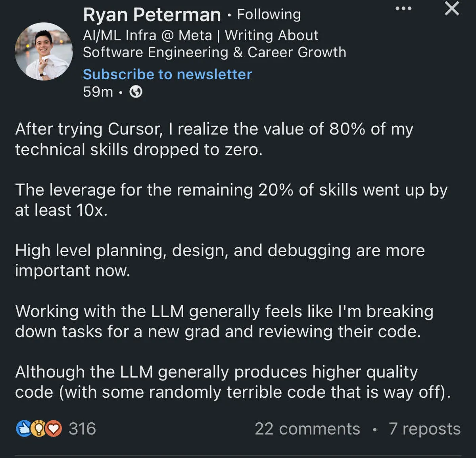The width and height of the screenshot is (476, 458).
Task: View the 316 reactions list
Action: click(x=82, y=429)
